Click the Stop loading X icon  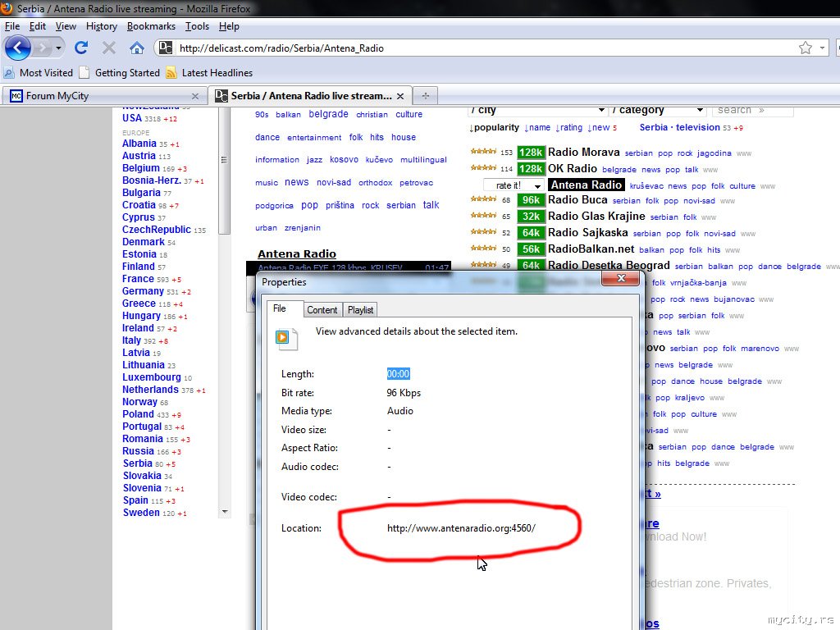point(109,48)
